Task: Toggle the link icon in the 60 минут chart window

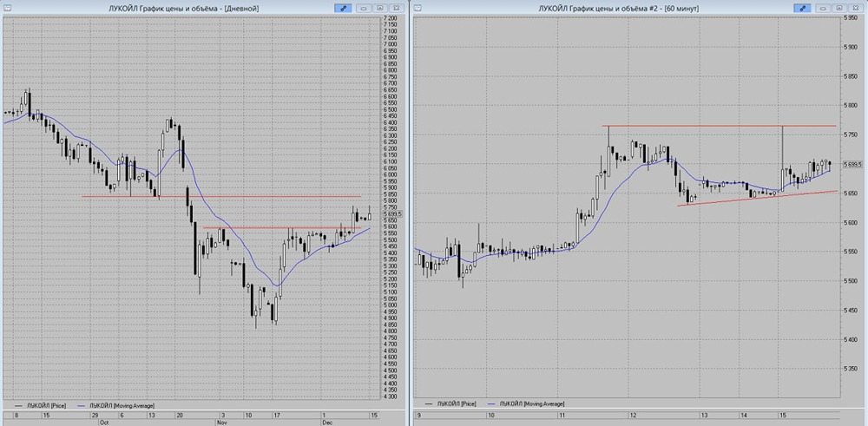Action: 802,8
